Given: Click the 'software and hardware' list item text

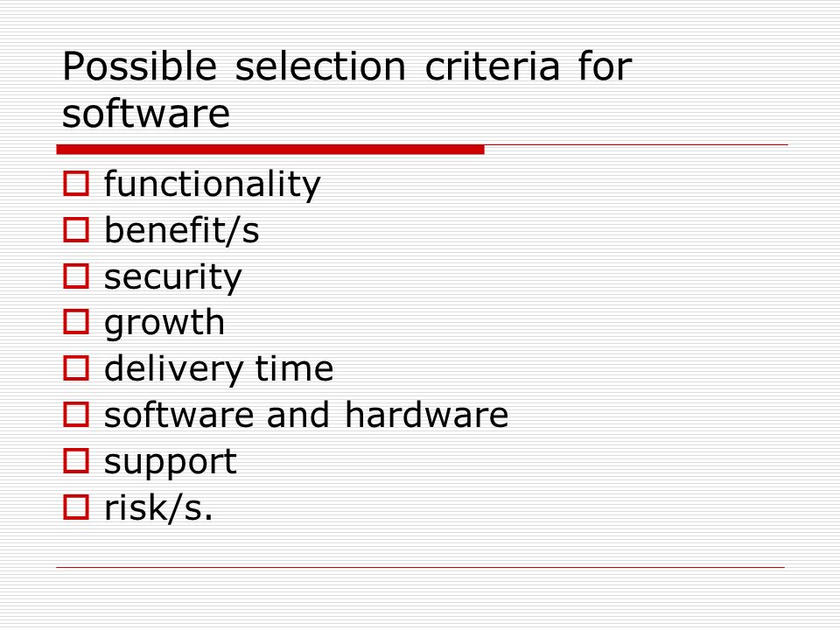Looking at the screenshot, I should 306,415.
